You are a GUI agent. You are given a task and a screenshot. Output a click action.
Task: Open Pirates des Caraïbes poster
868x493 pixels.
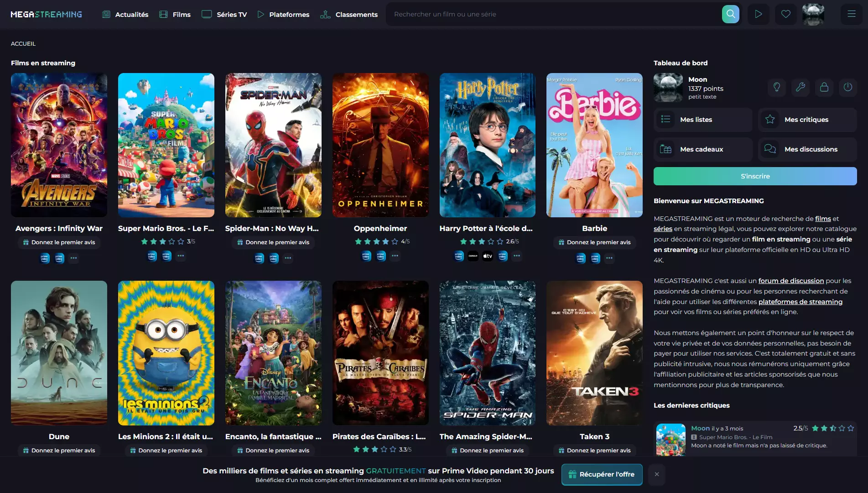click(x=380, y=353)
